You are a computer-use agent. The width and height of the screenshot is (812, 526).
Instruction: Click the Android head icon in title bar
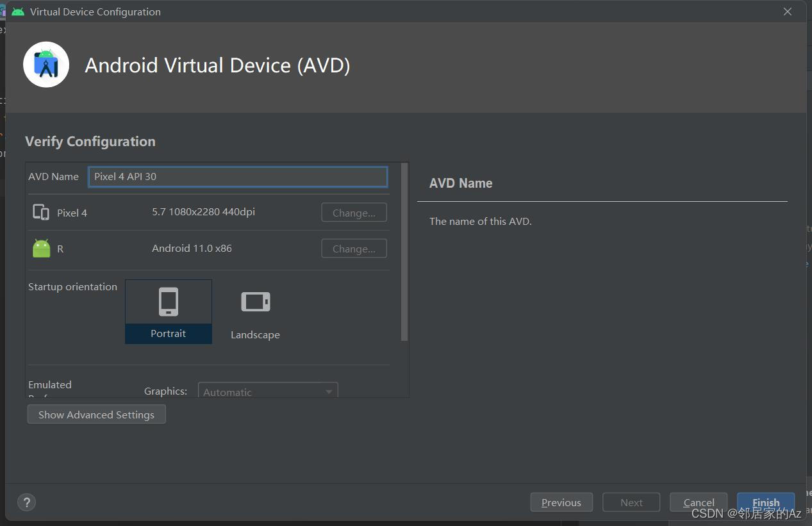pyautogui.click(x=18, y=12)
